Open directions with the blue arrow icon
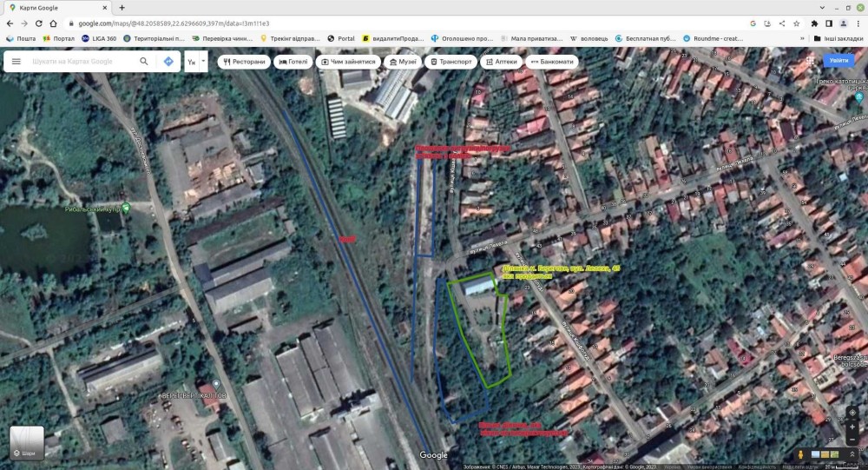Viewport: 868px width, 470px height. [x=168, y=62]
